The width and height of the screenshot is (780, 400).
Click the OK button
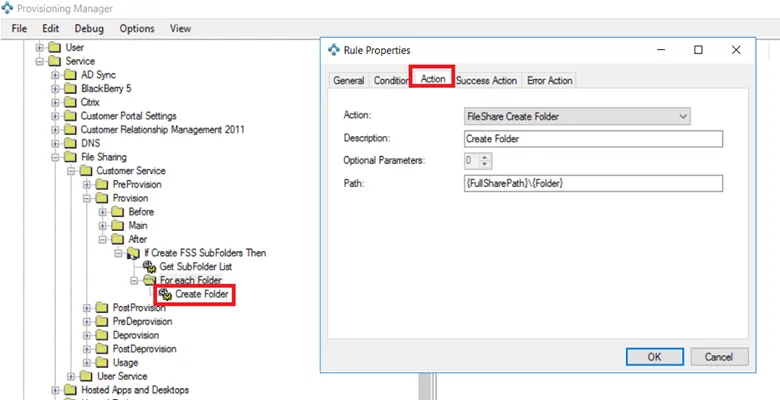pos(654,356)
